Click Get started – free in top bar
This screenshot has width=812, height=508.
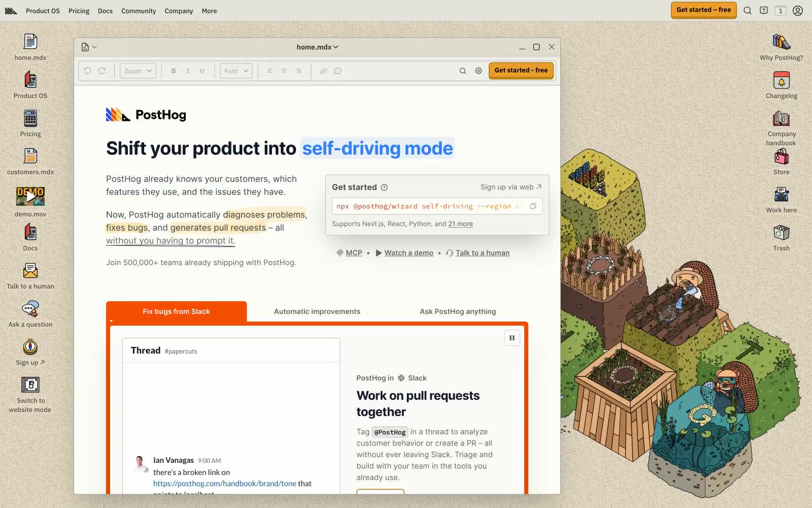point(703,10)
